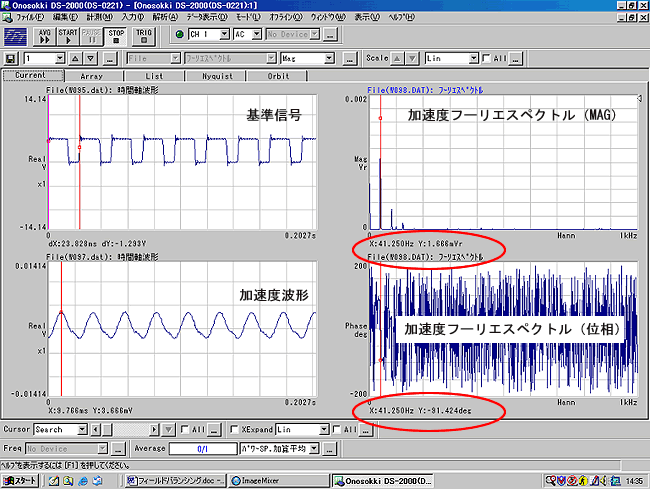650x489 pixels.
Task: Click the first quick launch icon
Action: (x=53, y=481)
